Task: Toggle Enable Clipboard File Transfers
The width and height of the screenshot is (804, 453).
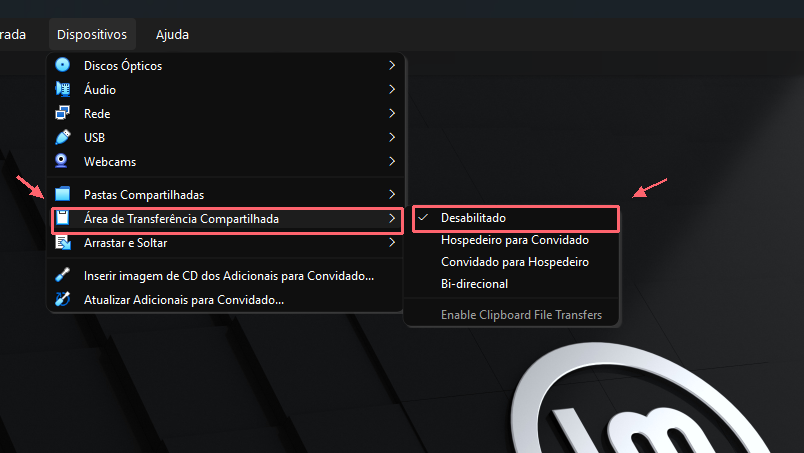Action: [x=521, y=314]
